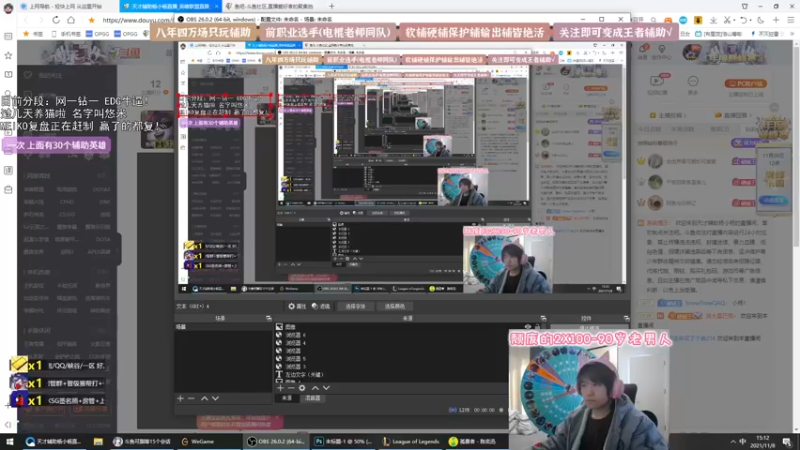Open 书签 bookmarks bar item
The height and width of the screenshot is (450, 800).
(33, 34)
